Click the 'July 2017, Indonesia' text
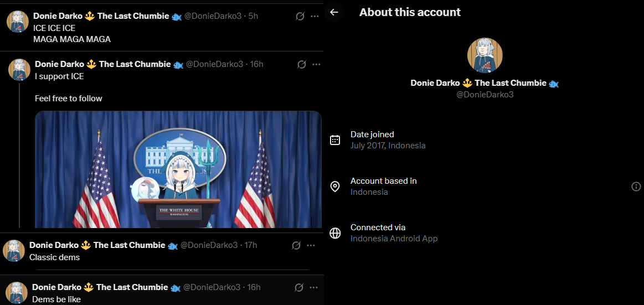 388,146
